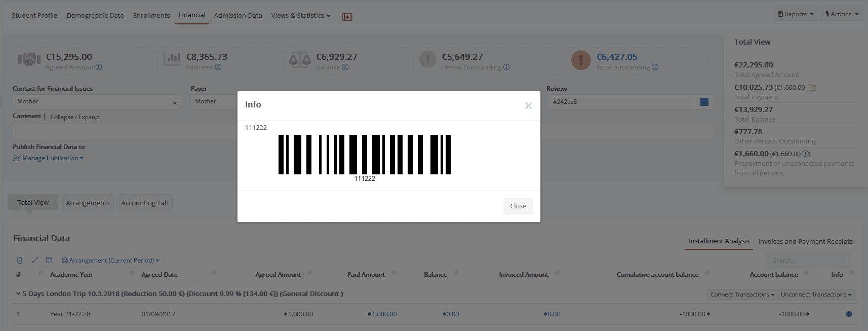Sort by the # column
The image size is (868, 331).
pos(18,274)
